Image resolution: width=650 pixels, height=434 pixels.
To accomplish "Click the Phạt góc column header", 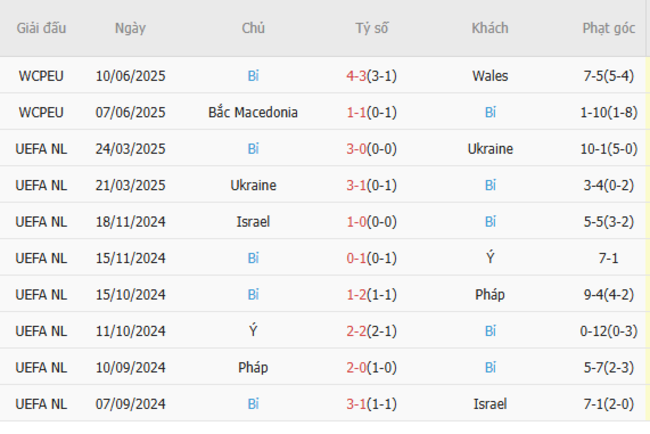I will pos(608,28).
